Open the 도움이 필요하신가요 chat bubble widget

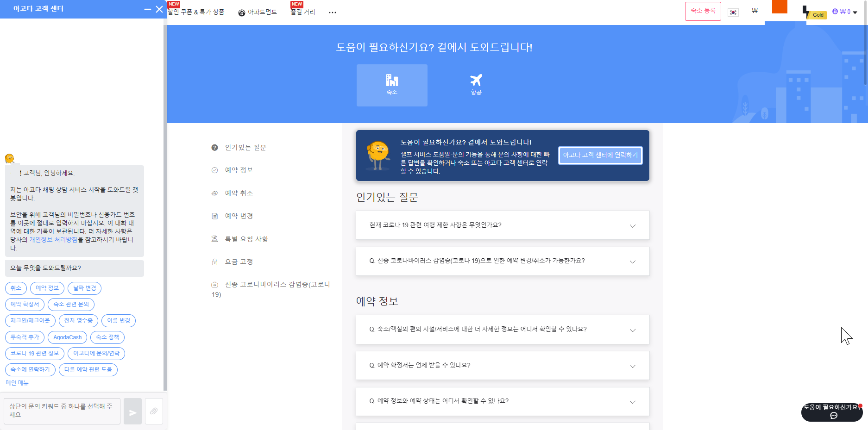coord(832,412)
